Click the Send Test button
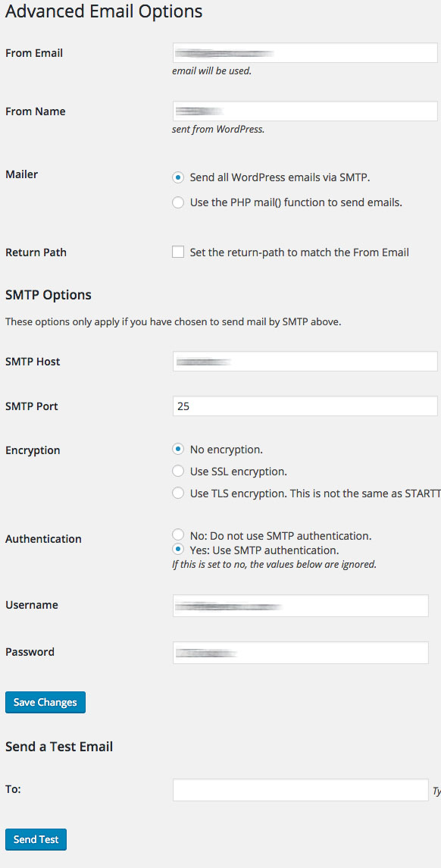Viewport: 441px width, 868px height. (x=36, y=839)
